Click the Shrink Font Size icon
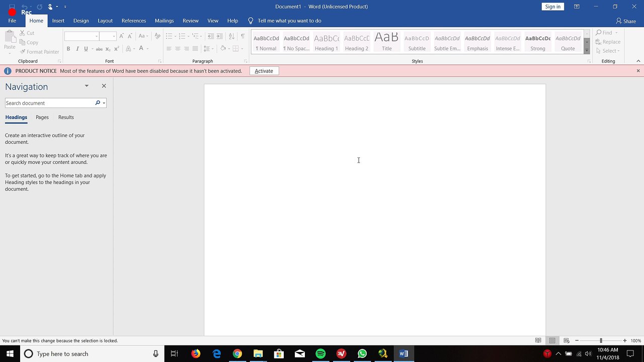Image resolution: width=644 pixels, height=362 pixels. (x=130, y=36)
